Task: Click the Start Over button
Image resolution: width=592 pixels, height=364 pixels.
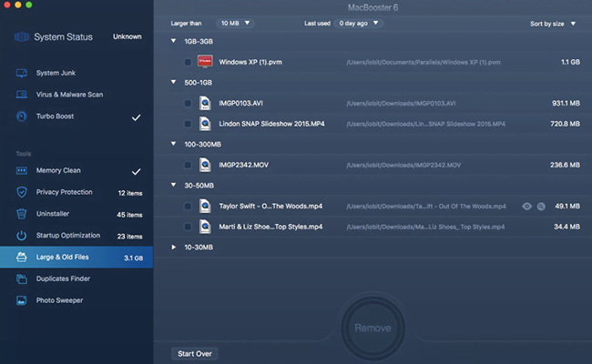Action: point(194,354)
